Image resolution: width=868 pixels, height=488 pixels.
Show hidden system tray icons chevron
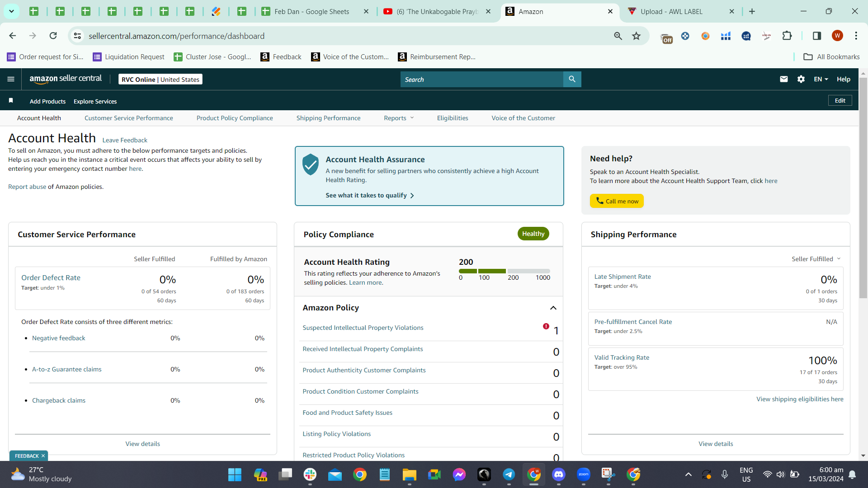[688, 474]
